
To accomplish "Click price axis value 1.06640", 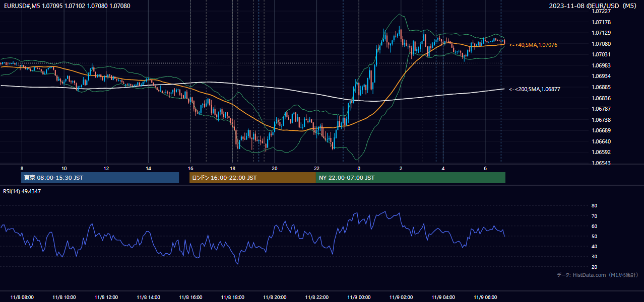I will pos(601,141).
